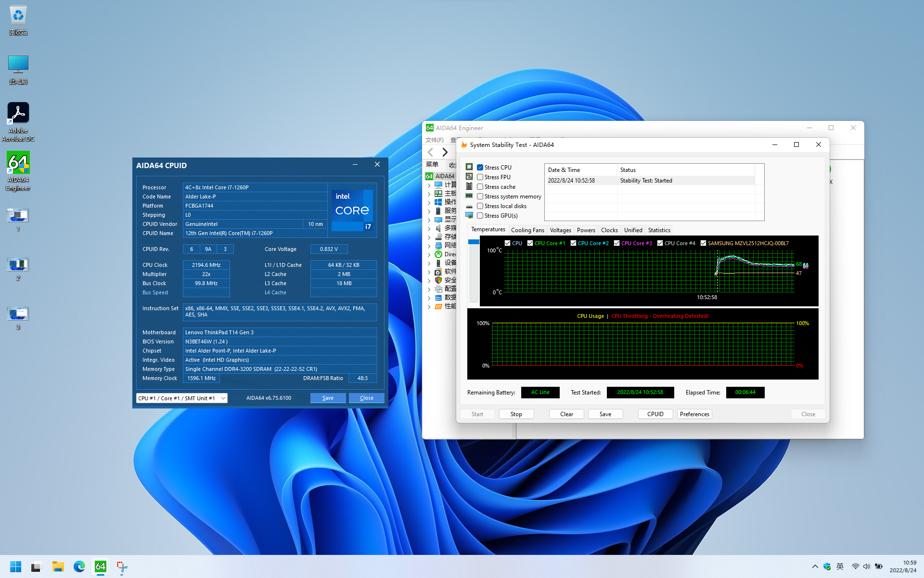Click the forward navigation arrow in AIDA64

(x=445, y=152)
